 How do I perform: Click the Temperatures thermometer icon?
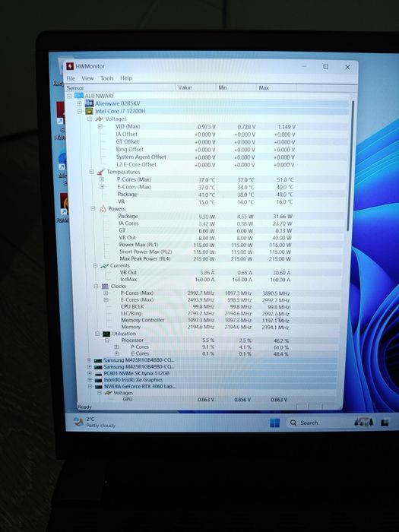(x=101, y=172)
